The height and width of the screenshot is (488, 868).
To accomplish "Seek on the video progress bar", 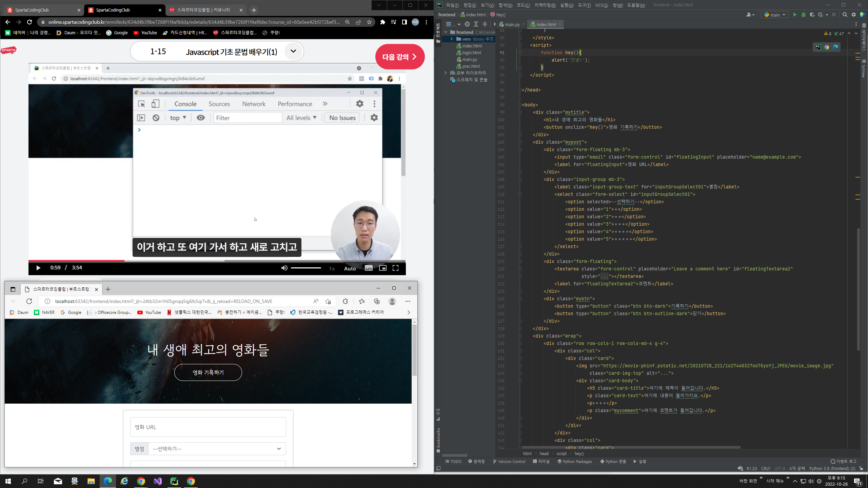I will tap(217, 261).
